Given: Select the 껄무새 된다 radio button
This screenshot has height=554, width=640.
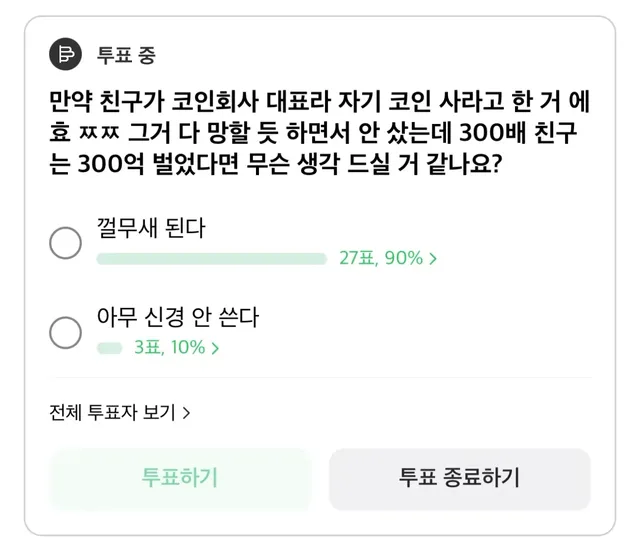Looking at the screenshot, I should tap(66, 241).
